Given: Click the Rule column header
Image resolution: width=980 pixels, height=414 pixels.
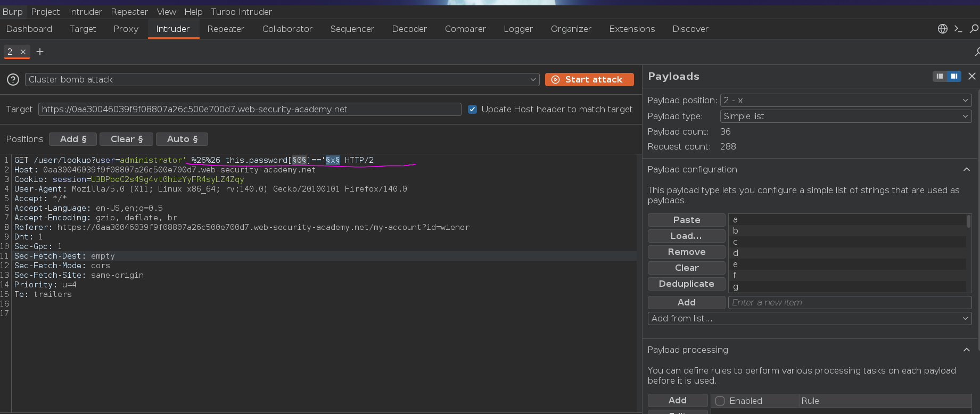Looking at the screenshot, I should 886,401.
